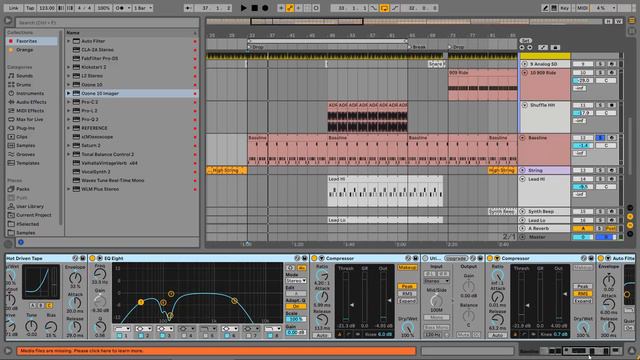Viewport: 640px width, 360px height.
Task: Open the Grooves category
Action: click(x=25, y=154)
